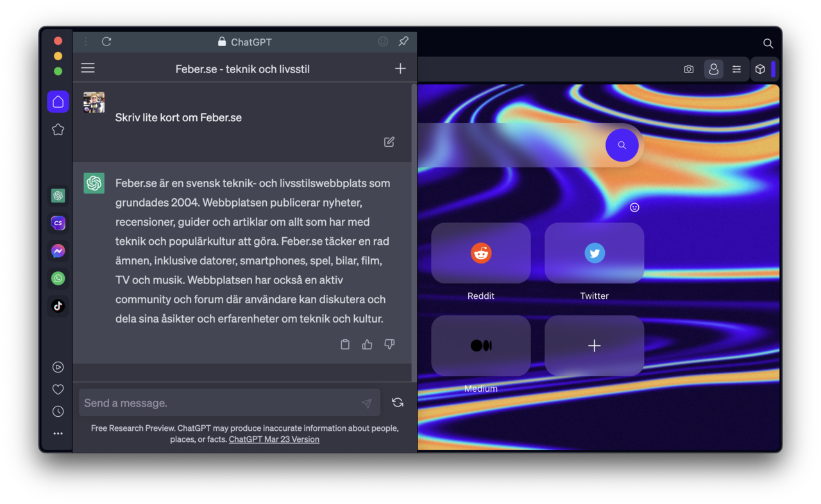
Task: Open ChatGPT in the sidebar
Action: coord(58,196)
